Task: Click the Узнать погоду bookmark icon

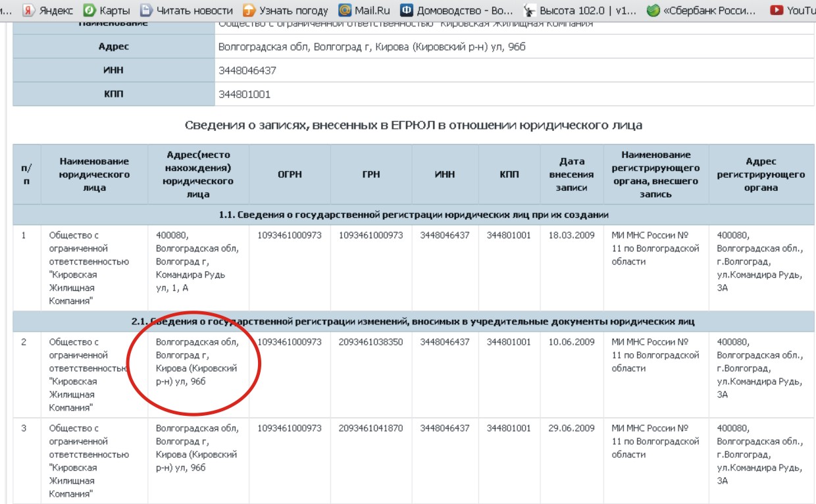Action: 249,10
